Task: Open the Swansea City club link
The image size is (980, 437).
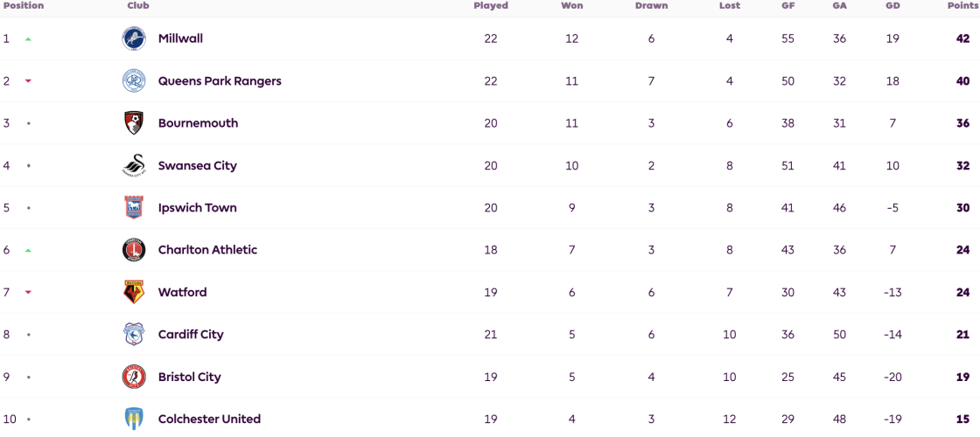Action: coord(198,165)
